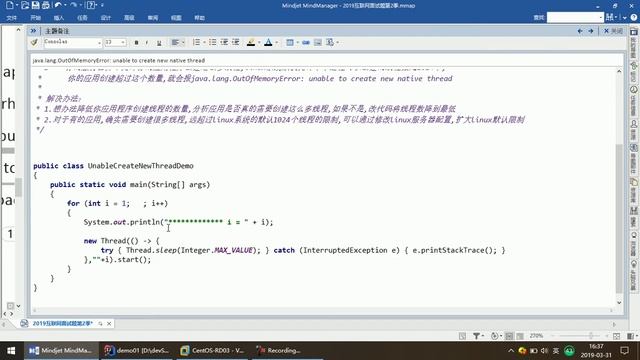
Task: Switch to demo01 IntelliJ taskbar button
Action: tap(137, 351)
